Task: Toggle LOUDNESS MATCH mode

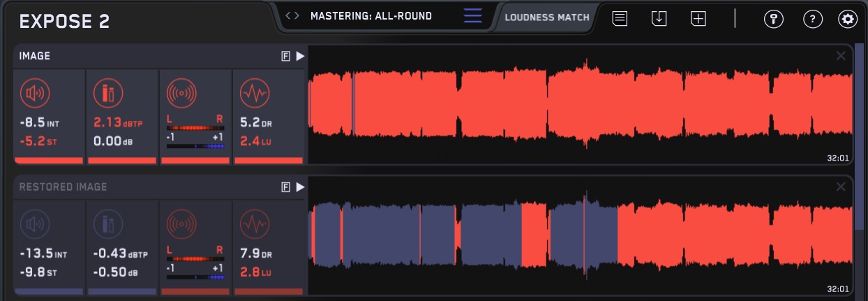Action: [x=546, y=17]
